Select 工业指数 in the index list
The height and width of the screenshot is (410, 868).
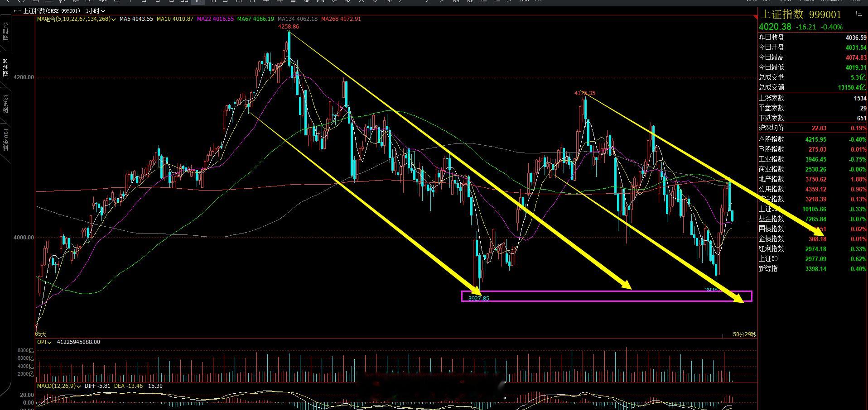coord(813,159)
